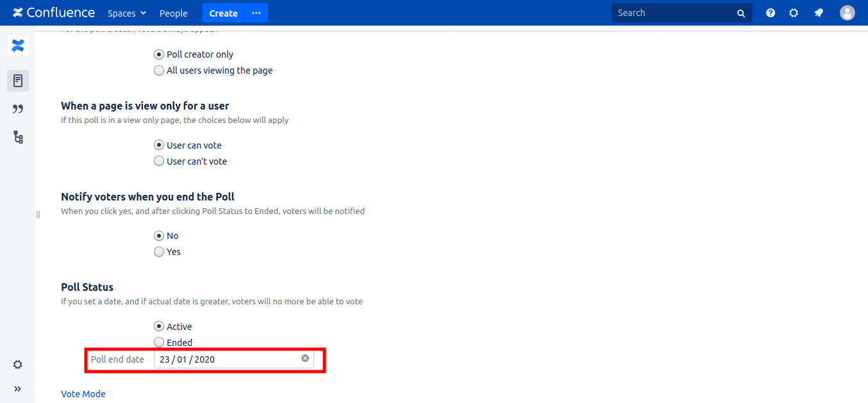Expand the sidebar with double chevron
This screenshot has width=868, height=403.
pos(18,389)
